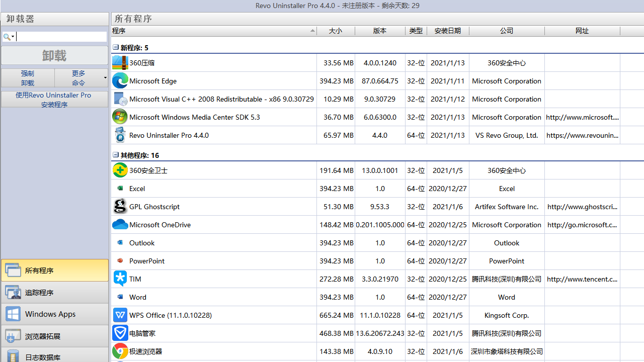Viewport: 644px width, 362px height.
Task: Click the 360压缩 program icon
Action: 120,62
